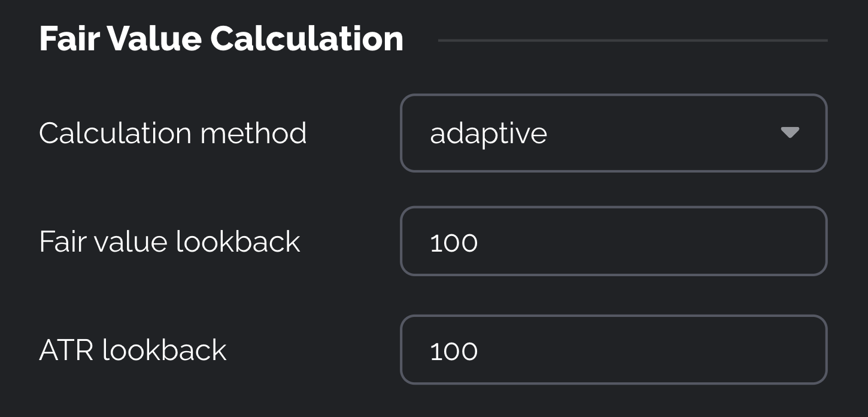This screenshot has height=417, width=868.
Task: Click the "Fair value lookback" label
Action: tap(169, 241)
